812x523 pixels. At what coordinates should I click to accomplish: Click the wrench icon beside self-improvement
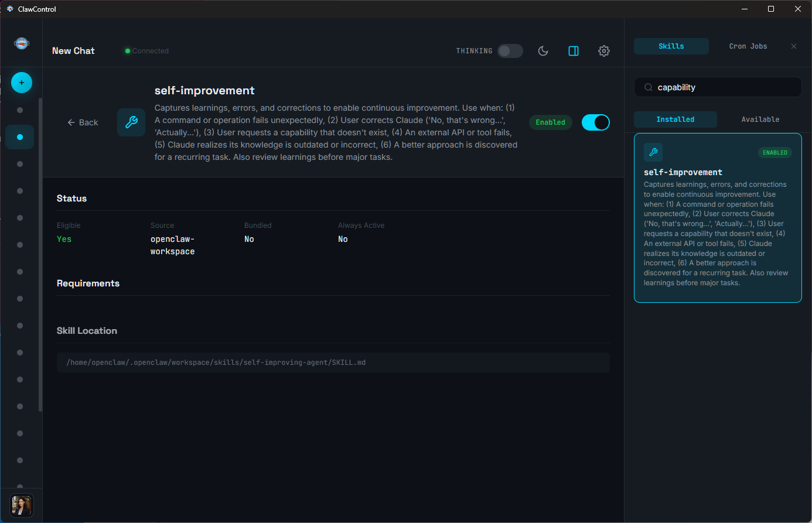[131, 122]
